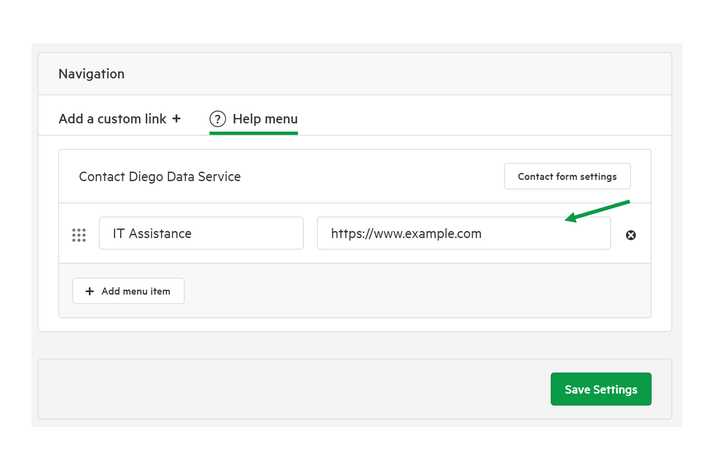Switch to the Help menu tab
The image size is (720, 464).
point(253,119)
